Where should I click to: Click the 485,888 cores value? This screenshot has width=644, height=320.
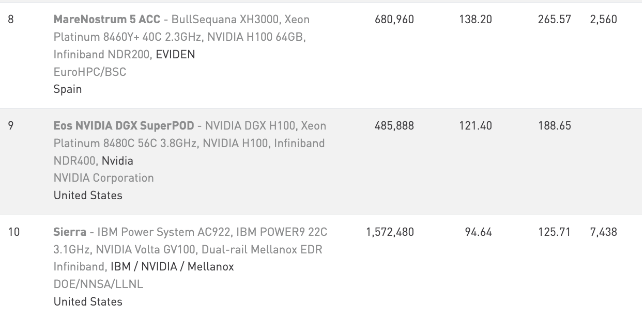click(x=394, y=126)
